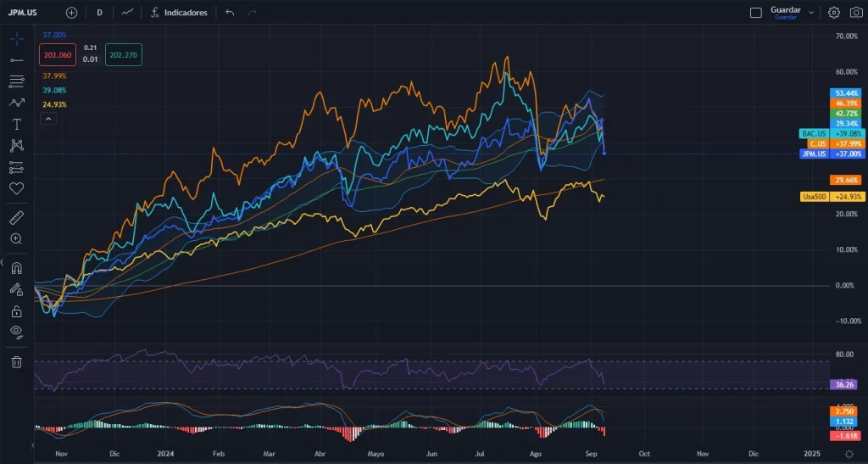Open the Indicadores menu
The image size is (868, 464).
(179, 13)
